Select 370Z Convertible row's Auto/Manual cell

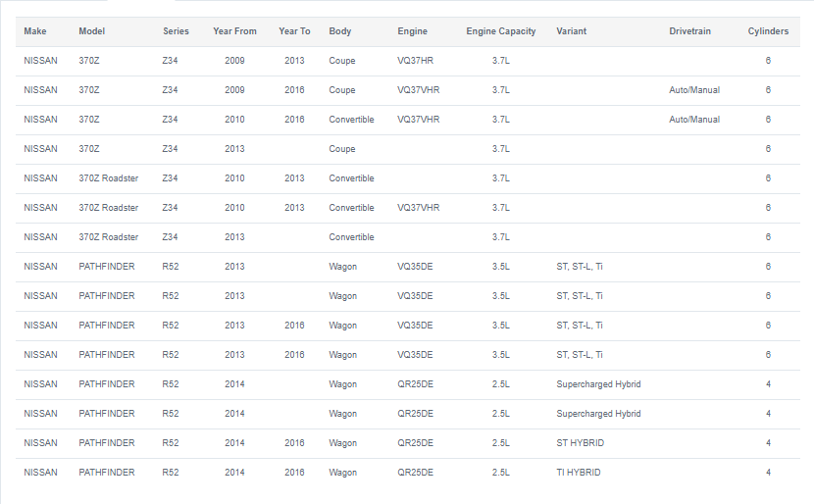tap(694, 120)
